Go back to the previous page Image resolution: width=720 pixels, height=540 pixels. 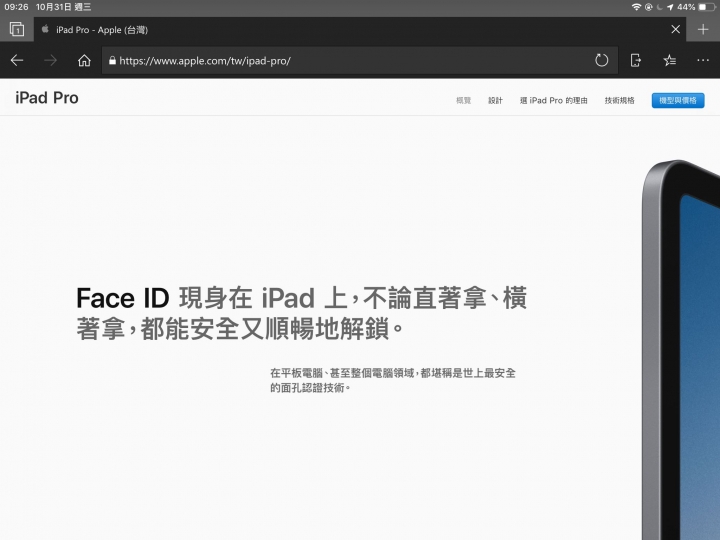pyautogui.click(x=17, y=60)
